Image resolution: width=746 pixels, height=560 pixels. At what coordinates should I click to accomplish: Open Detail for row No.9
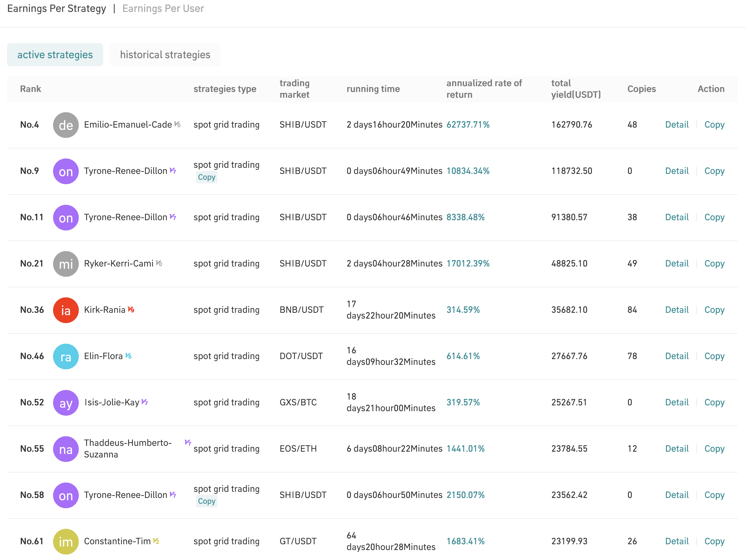tap(677, 171)
